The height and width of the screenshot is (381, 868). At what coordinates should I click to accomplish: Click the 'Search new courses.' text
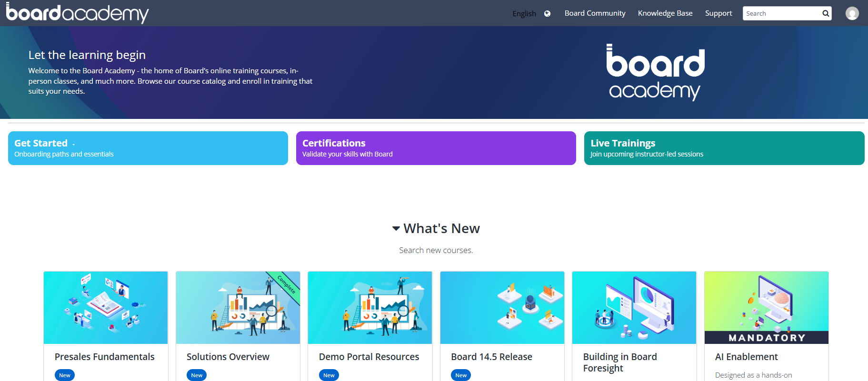(436, 250)
